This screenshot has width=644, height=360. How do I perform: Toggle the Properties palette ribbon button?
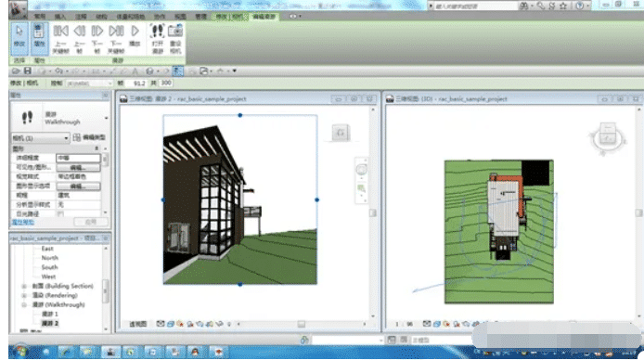(39, 38)
